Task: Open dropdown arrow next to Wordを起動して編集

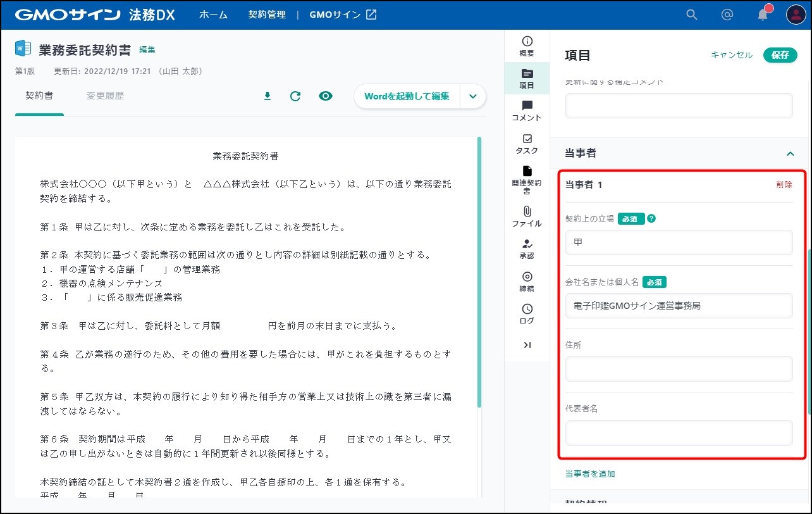Action: [x=473, y=96]
